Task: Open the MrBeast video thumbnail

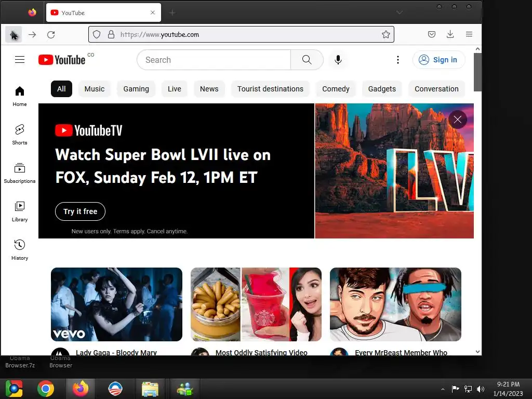Action: click(x=395, y=304)
